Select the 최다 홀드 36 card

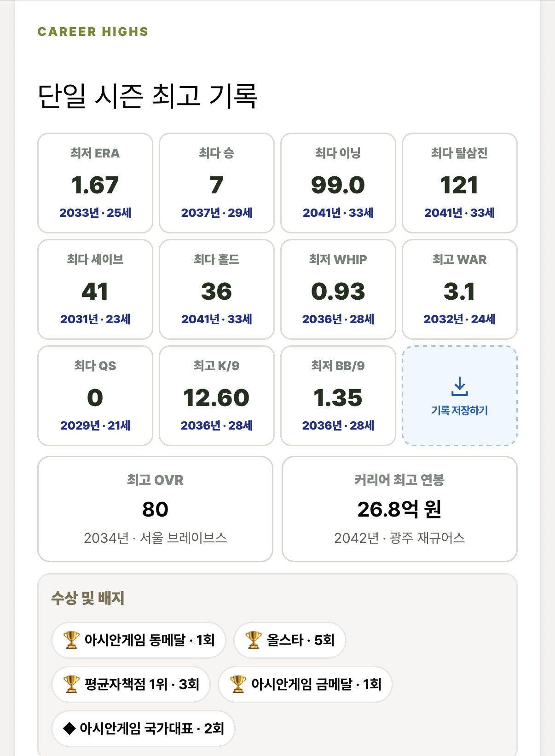(x=217, y=290)
